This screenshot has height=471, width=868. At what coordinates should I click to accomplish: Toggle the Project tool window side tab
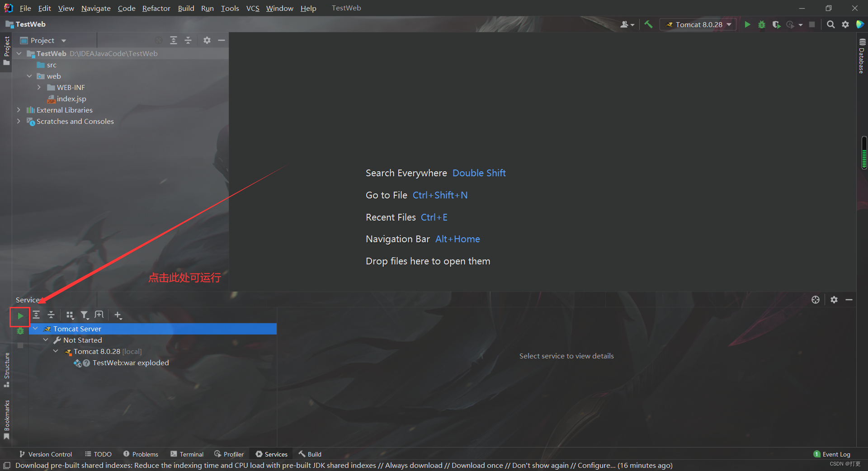point(6,51)
